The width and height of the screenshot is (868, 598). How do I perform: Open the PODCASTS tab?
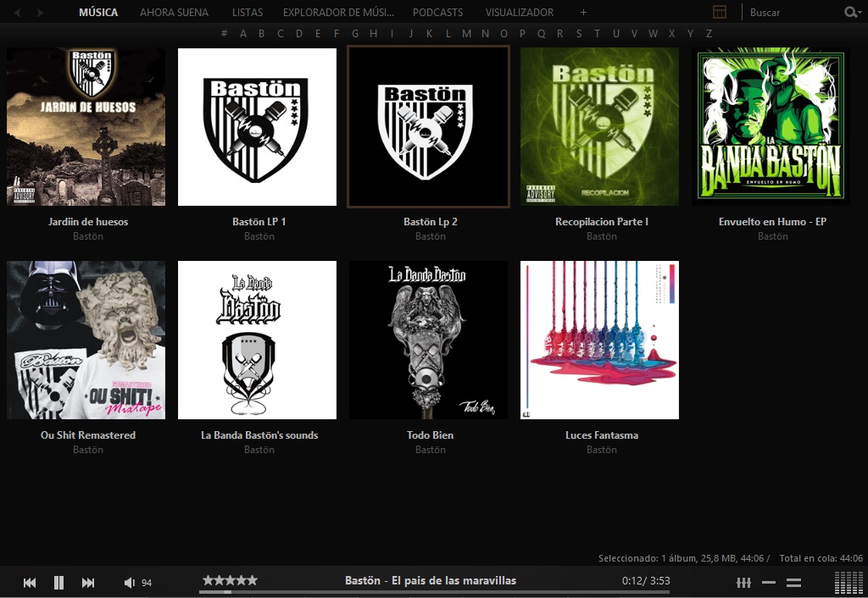[438, 12]
